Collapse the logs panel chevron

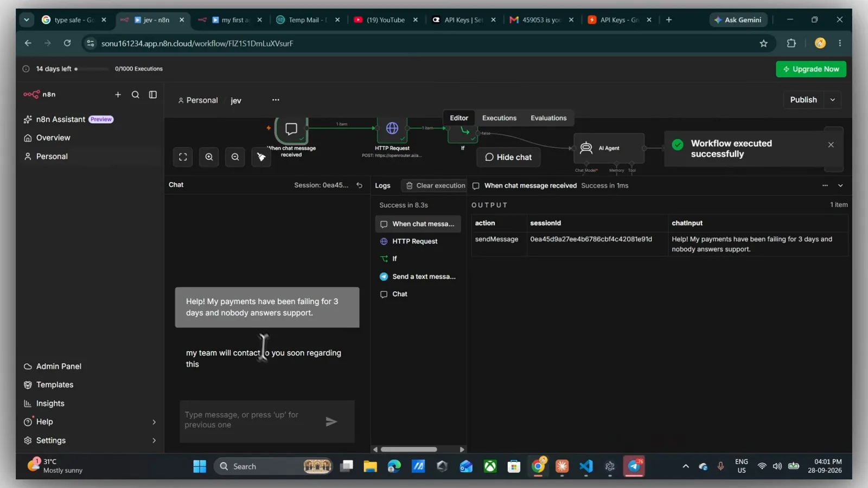840,185
